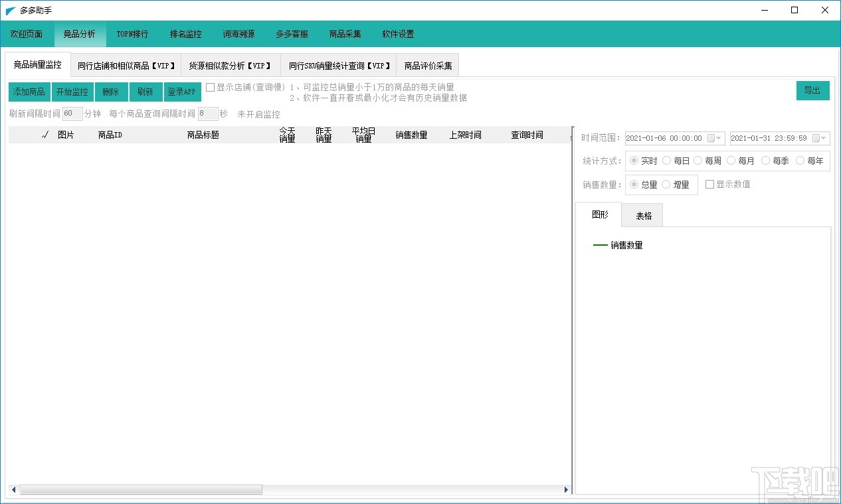The width and height of the screenshot is (841, 504).
Task: Click left arrow of horizontal scrollbar
Action: pos(13,490)
